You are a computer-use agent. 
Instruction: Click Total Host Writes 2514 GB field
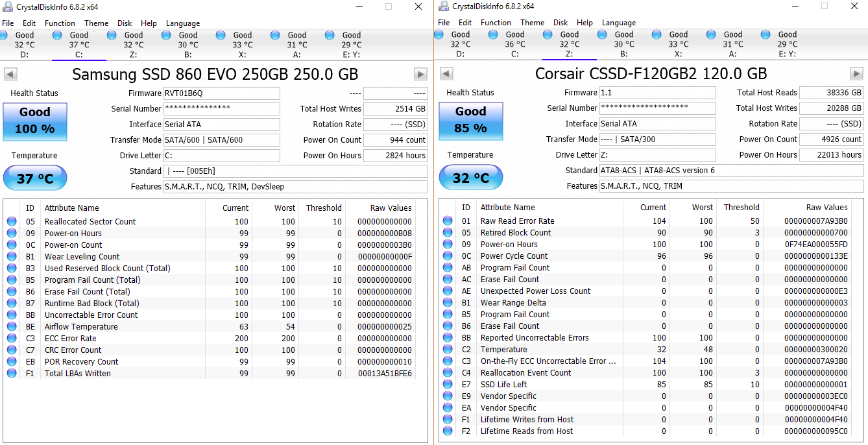point(396,109)
